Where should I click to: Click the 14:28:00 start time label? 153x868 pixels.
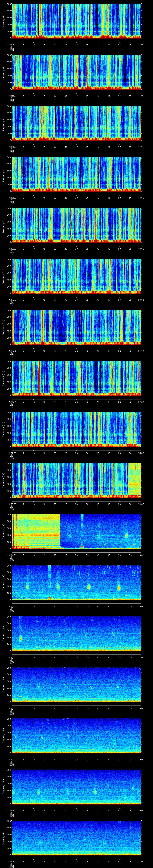12,759
